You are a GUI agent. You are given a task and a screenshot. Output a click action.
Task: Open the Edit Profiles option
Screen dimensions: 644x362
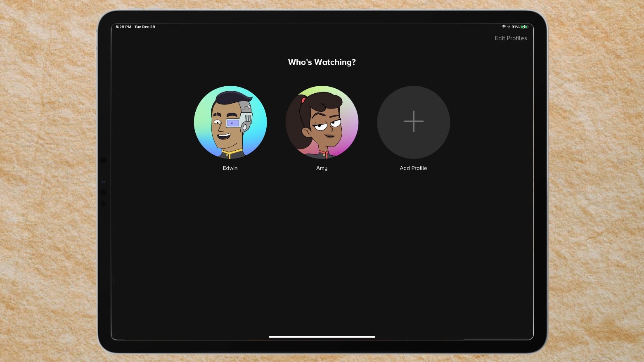pyautogui.click(x=511, y=38)
